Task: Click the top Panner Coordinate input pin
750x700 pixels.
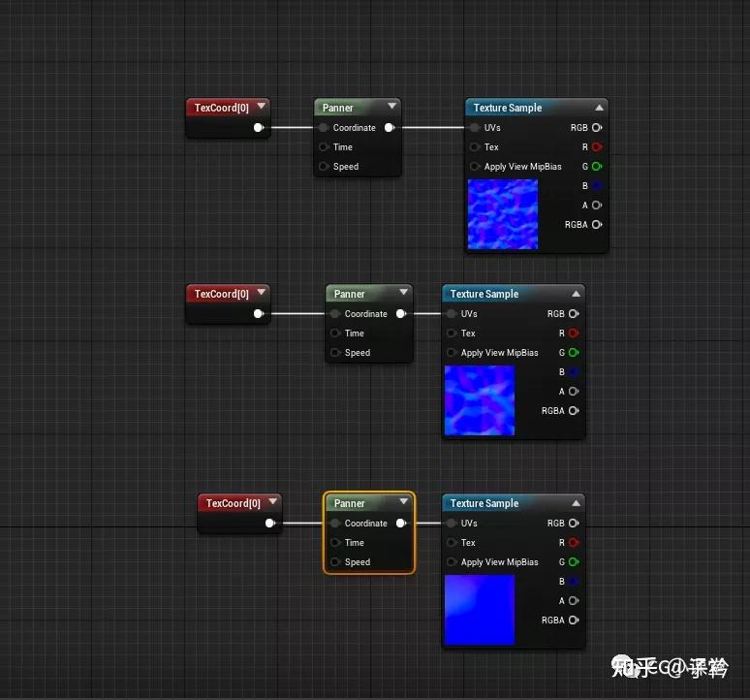Action: click(324, 127)
